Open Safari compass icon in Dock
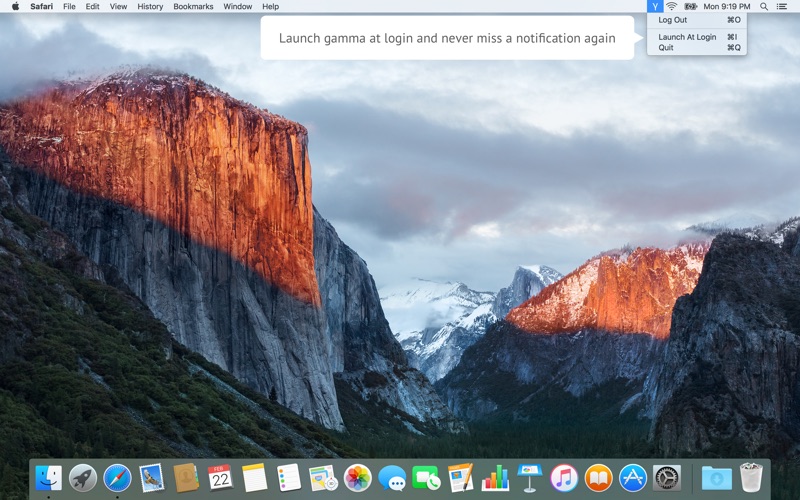 click(x=117, y=478)
